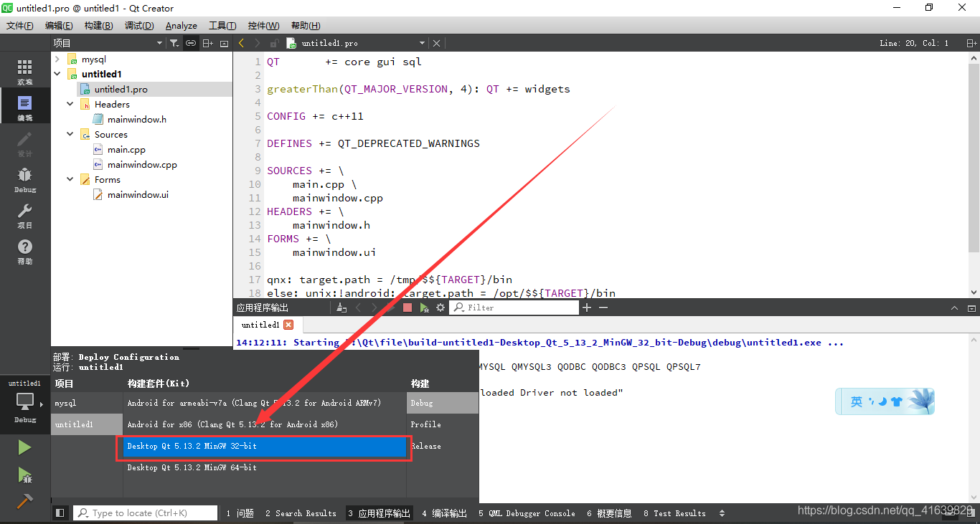Viewport: 980px width, 524px height.
Task: Collapse the Headers folder
Action: coord(70,104)
